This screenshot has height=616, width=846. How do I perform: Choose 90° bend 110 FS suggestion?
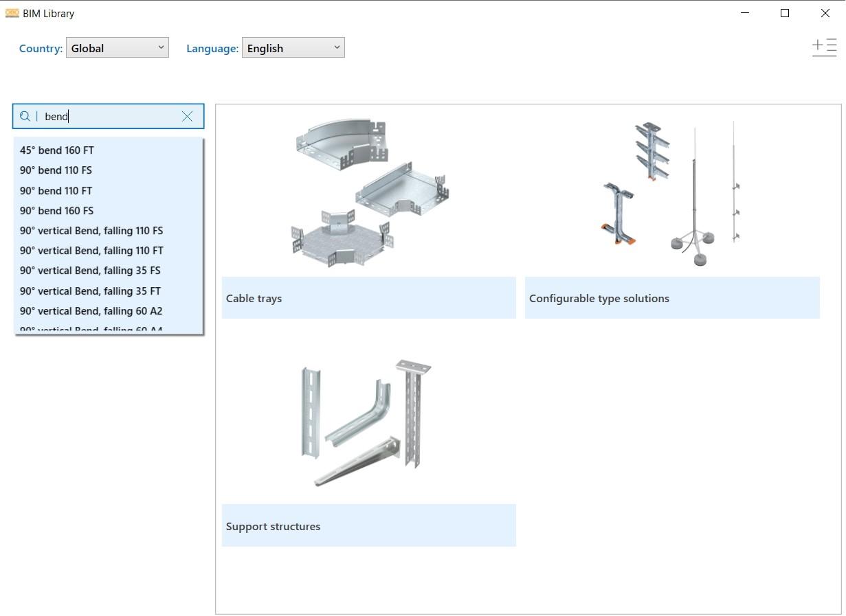click(56, 170)
